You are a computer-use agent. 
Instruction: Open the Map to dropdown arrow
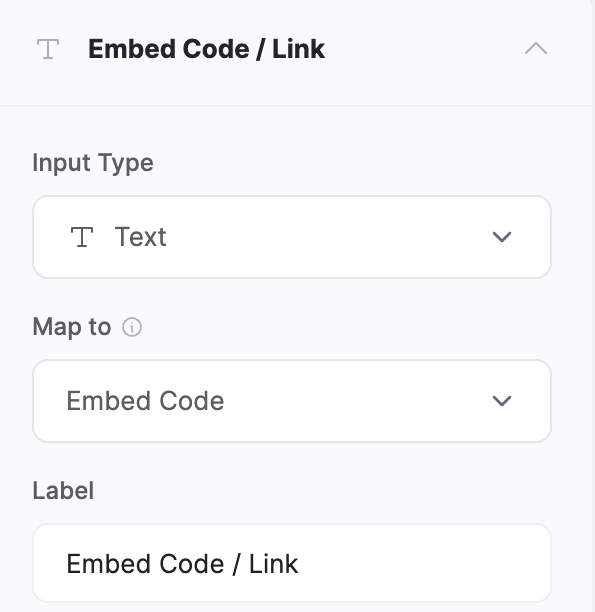502,401
